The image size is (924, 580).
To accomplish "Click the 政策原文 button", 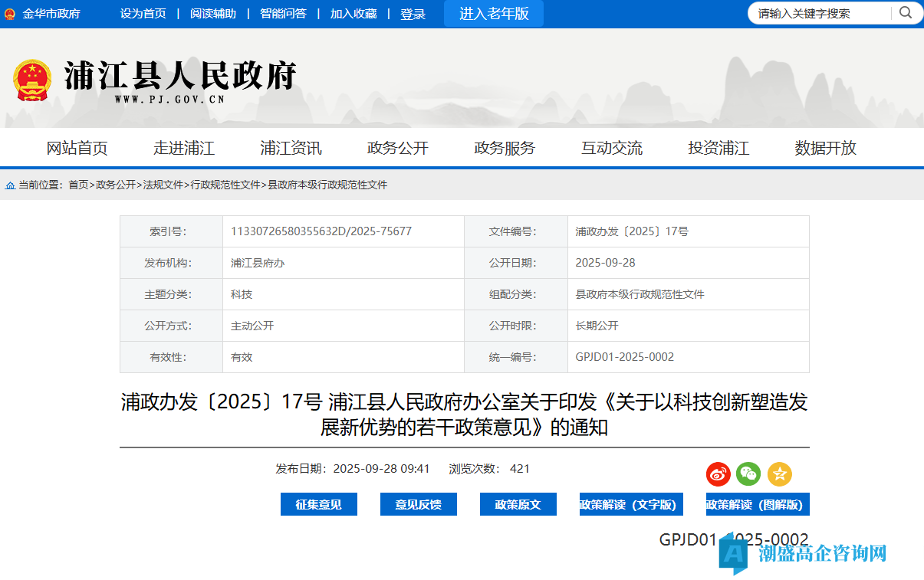I will [x=518, y=504].
